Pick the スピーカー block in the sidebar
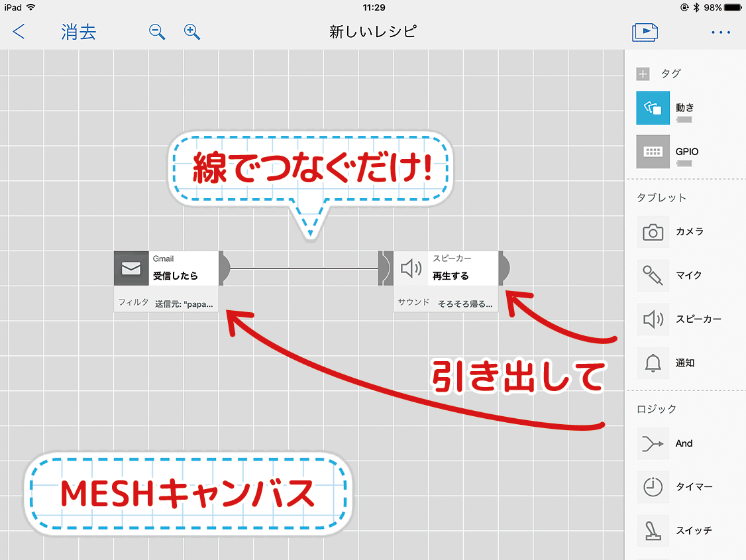The height and width of the screenshot is (560, 746). click(x=653, y=319)
